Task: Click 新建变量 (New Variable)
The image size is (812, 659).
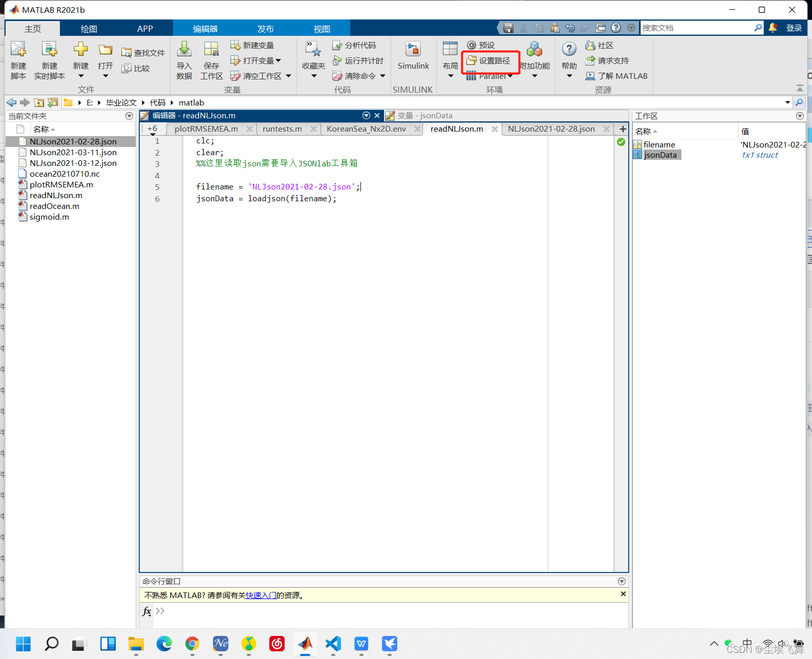Action: [x=252, y=45]
